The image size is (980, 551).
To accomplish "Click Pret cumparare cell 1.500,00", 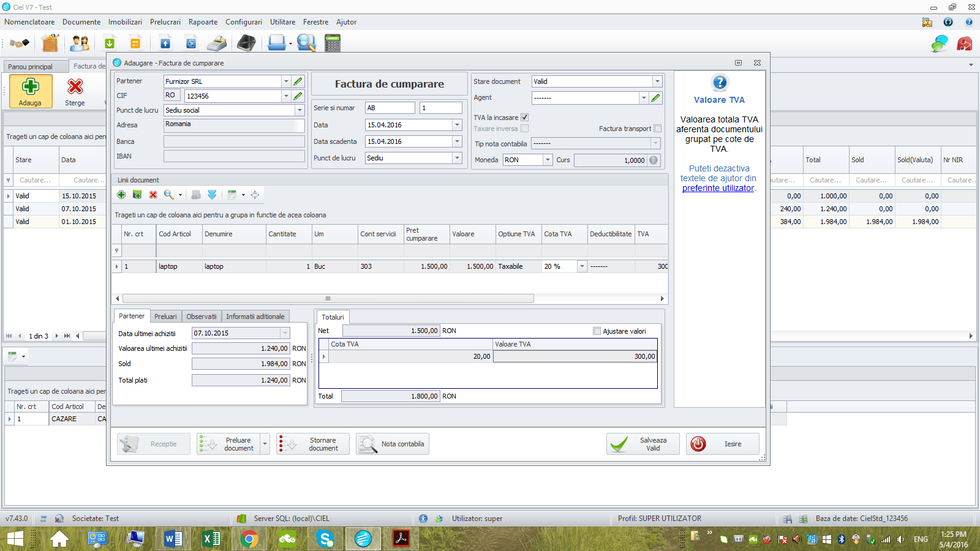I will [x=426, y=266].
